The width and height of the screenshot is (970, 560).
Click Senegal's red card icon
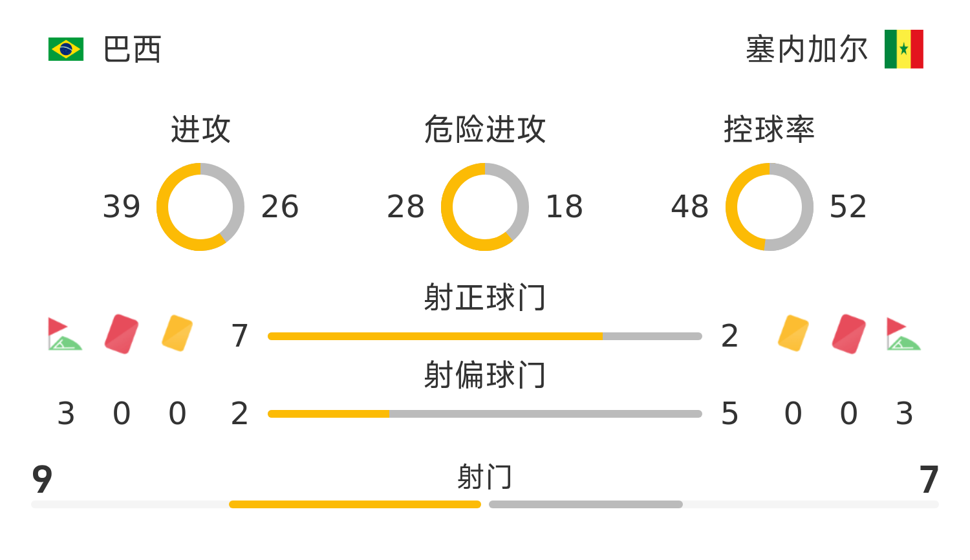tap(849, 334)
